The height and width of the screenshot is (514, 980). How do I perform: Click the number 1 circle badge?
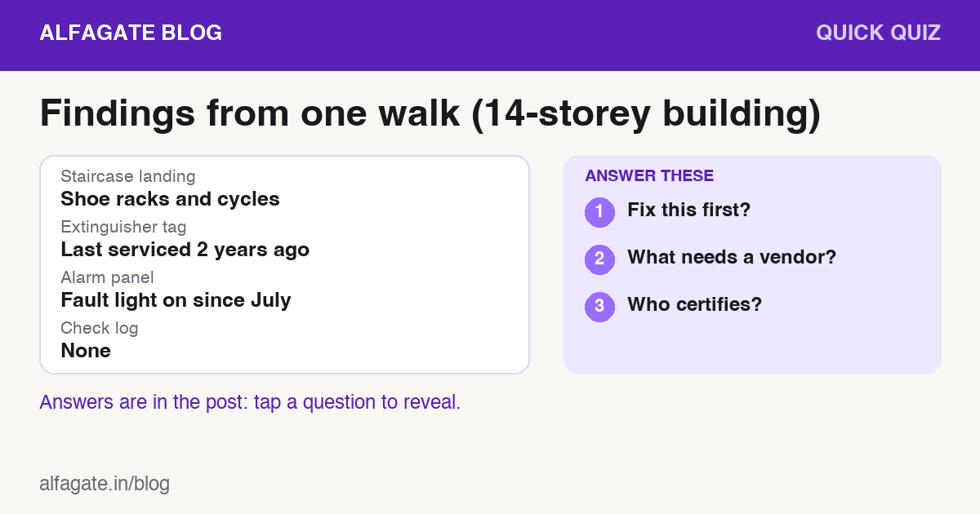(x=599, y=212)
